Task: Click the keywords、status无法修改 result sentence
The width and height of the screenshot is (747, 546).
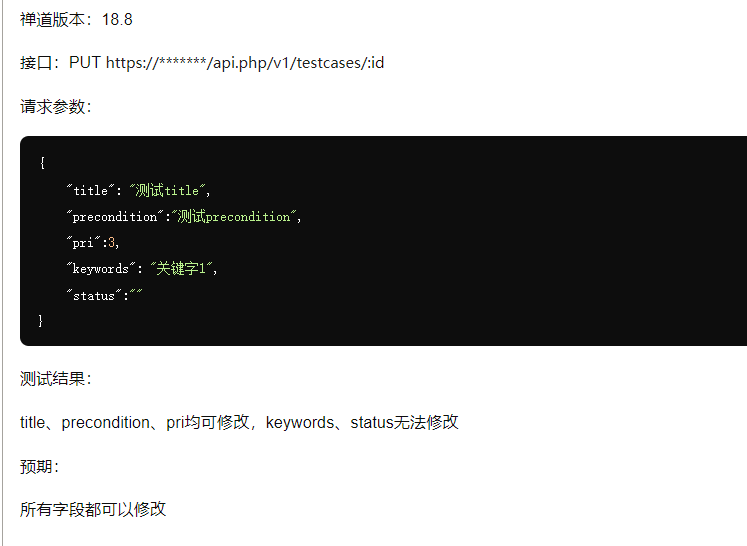Action: [362, 423]
